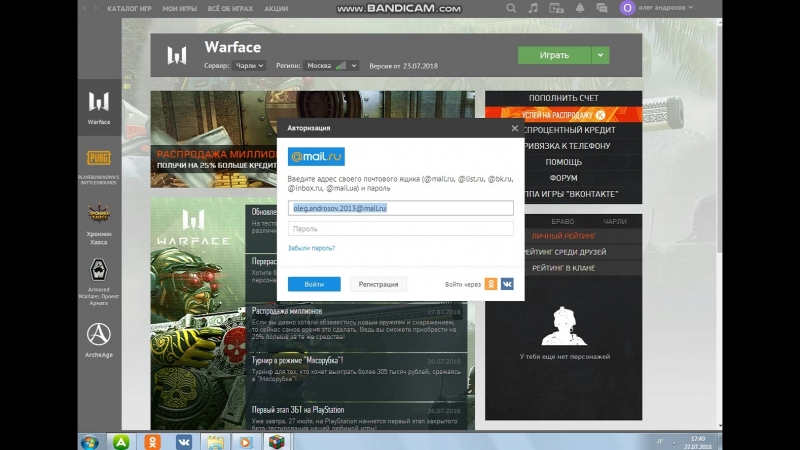Screen dimensions: 800x450
Task: Open File Explorer on the taskbar
Action: (215, 442)
